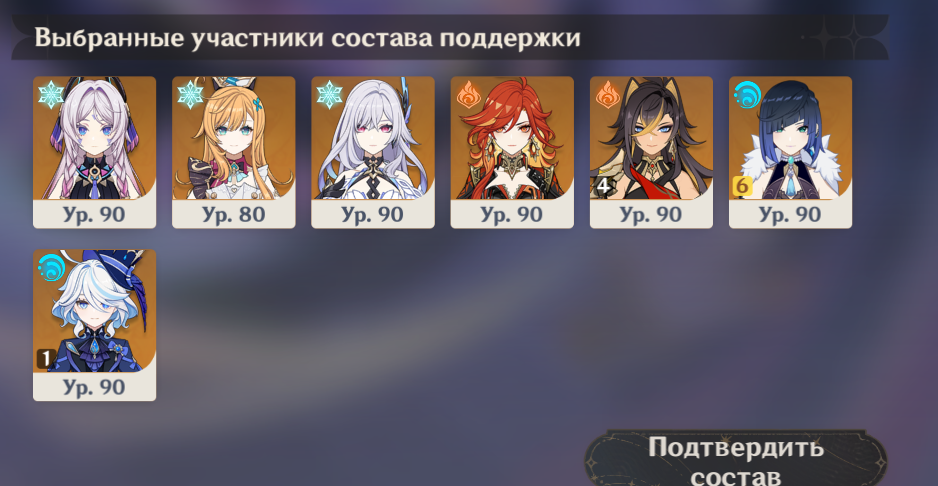Image resolution: width=938 pixels, height=486 pixels.
Task: Pick the blue-haired Hydro character with fur collar
Action: pos(790,152)
